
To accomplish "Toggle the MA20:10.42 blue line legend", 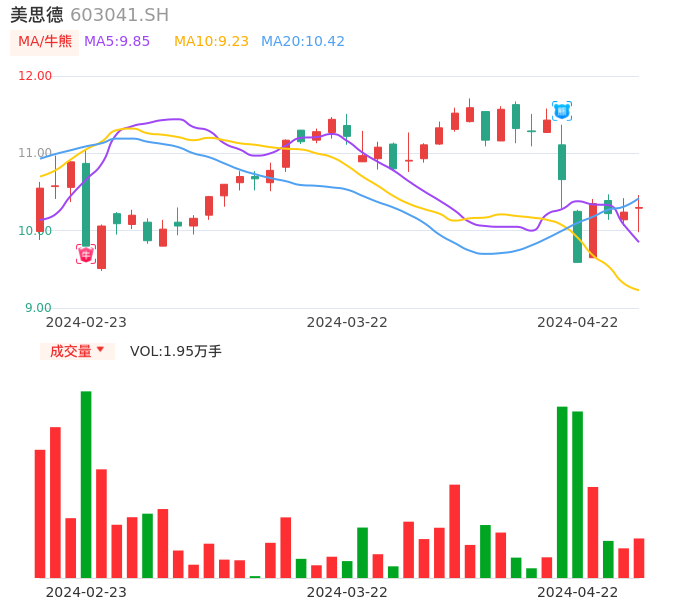I will click(302, 42).
